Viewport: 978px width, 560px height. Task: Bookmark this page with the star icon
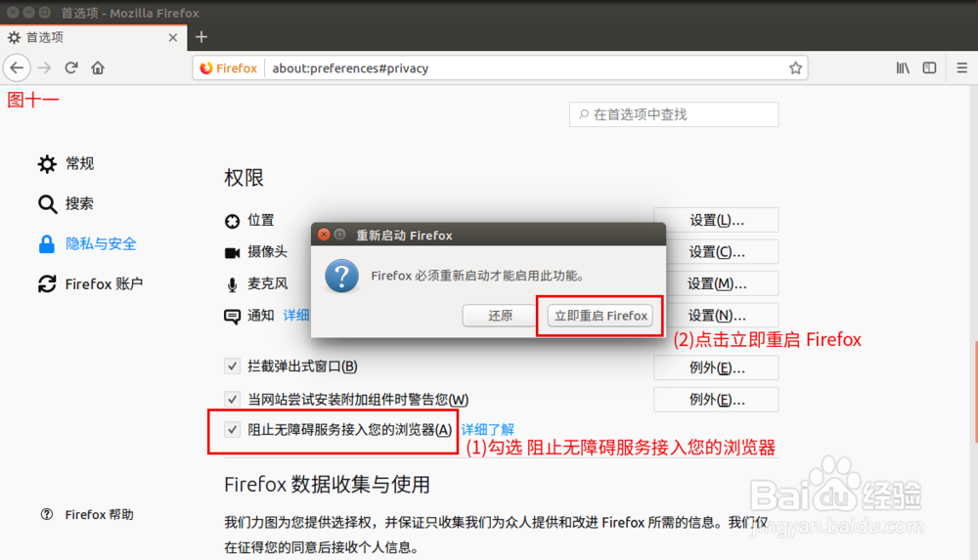pos(795,68)
